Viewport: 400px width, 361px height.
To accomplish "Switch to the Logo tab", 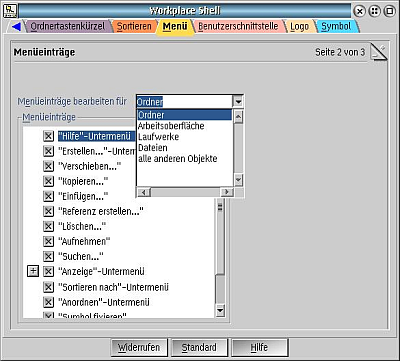I will click(299, 26).
